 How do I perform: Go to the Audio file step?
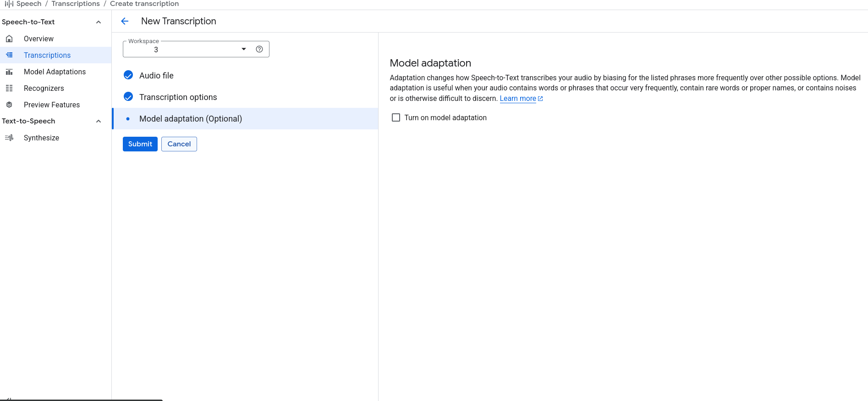pos(156,76)
